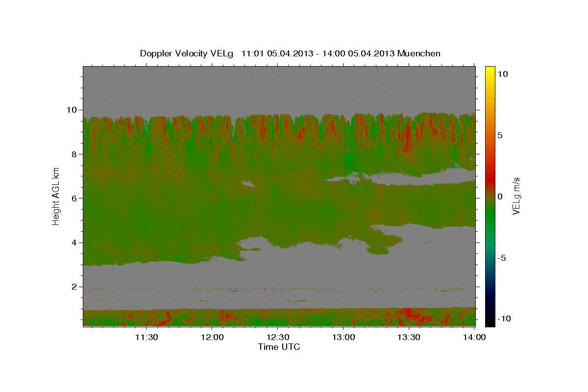This screenshot has width=588, height=392.
Task: Click the 14:00 time tick label
Action: (x=474, y=337)
